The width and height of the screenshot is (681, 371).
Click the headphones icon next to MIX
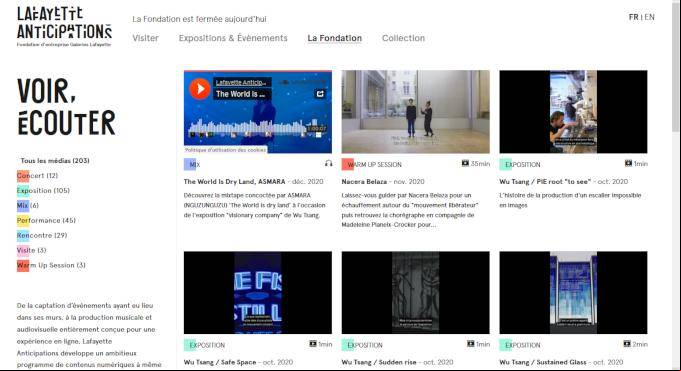click(328, 163)
